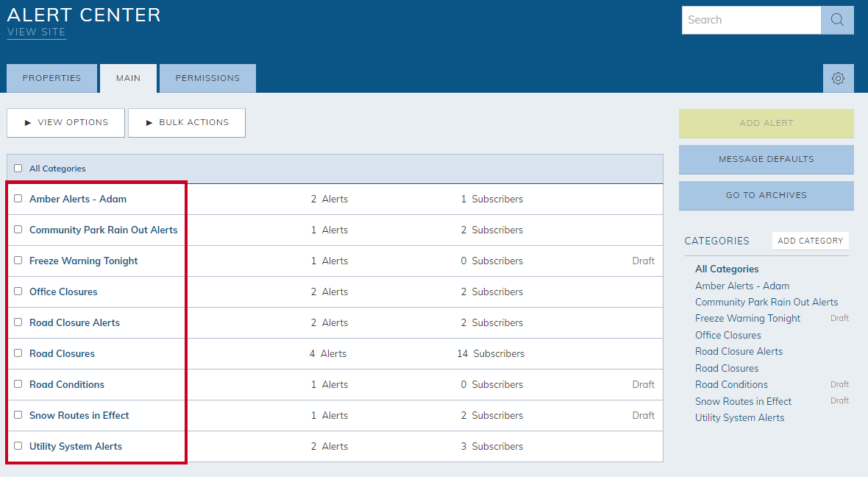This screenshot has width=868, height=477.
Task: Select Freeze Warning Tonight in sidebar categories
Action: tap(748, 319)
